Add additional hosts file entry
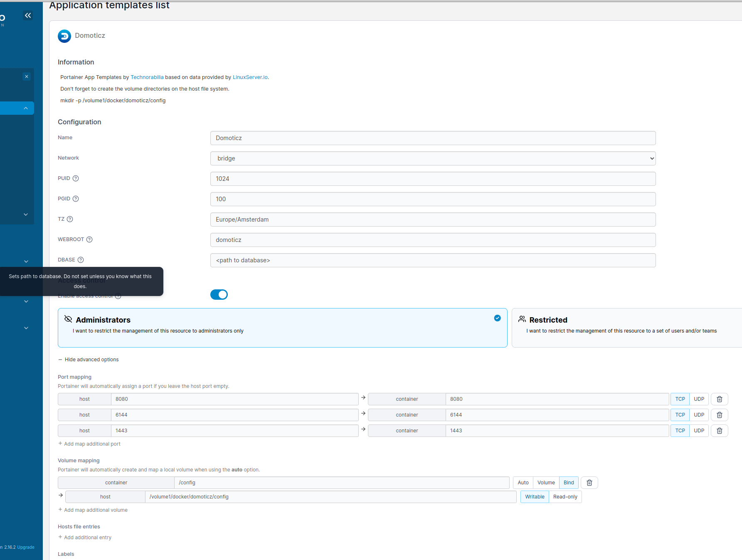Image resolution: width=742 pixels, height=560 pixels. click(x=85, y=538)
